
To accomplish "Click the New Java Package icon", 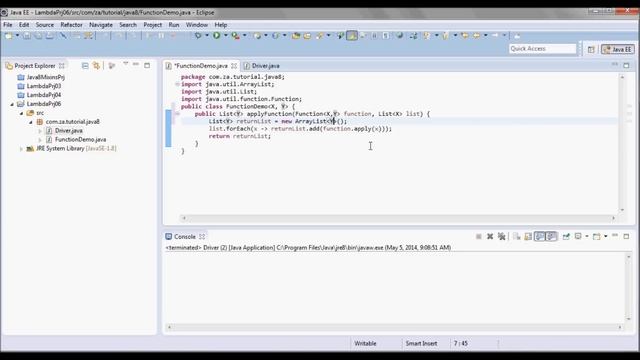I will (x=257, y=36).
